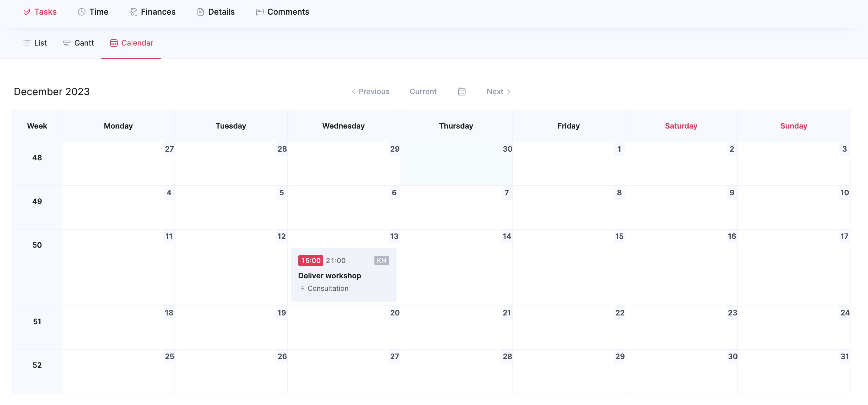Screen dimensions: 868x405
Task: Switch to the Time tab
Action: click(x=93, y=12)
